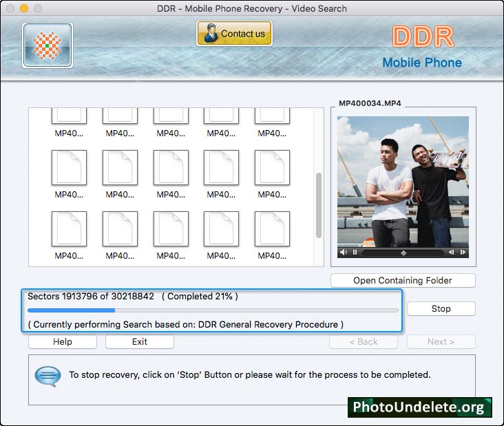Minimize window with the yellow title button
Image resolution: width=504 pixels, height=426 pixels.
click(24, 8)
